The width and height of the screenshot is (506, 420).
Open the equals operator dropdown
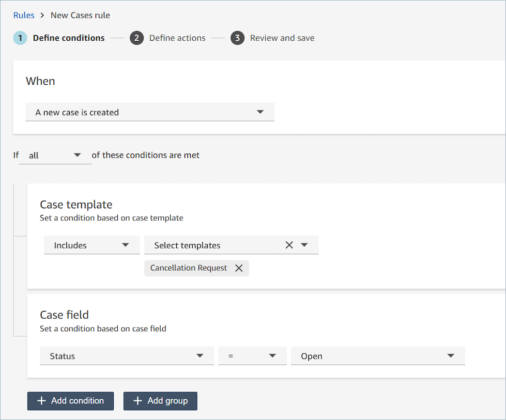tap(252, 356)
